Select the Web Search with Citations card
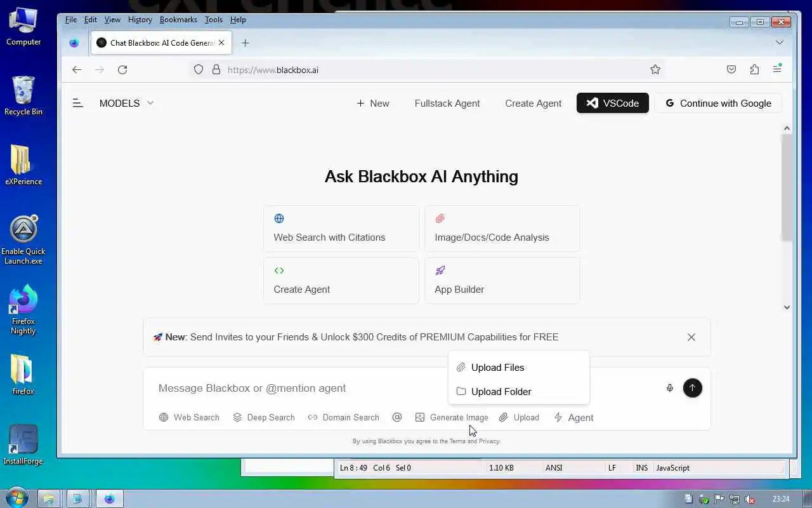Screen dimensions: 812x508 (x=341, y=229)
